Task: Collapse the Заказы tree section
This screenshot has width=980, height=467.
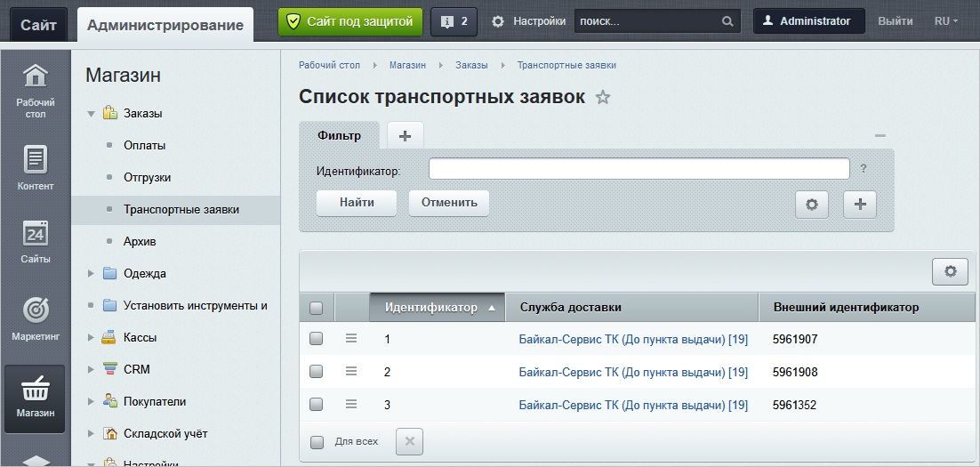Action: tap(91, 114)
